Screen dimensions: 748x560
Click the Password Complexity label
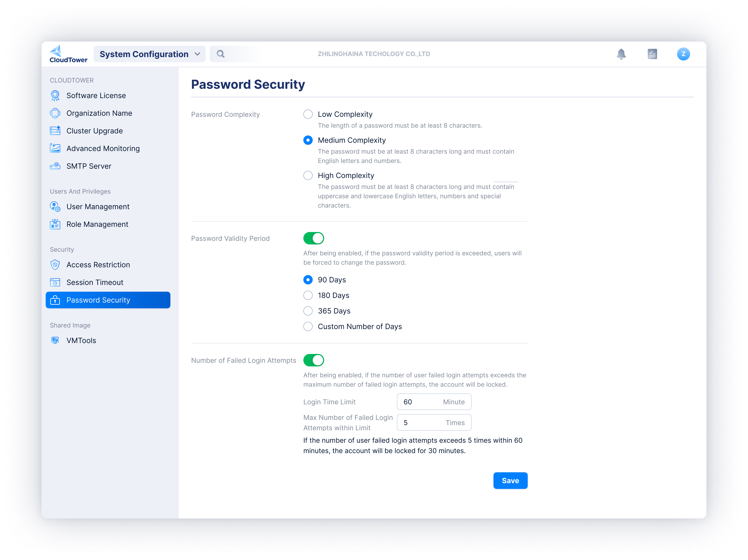(225, 114)
